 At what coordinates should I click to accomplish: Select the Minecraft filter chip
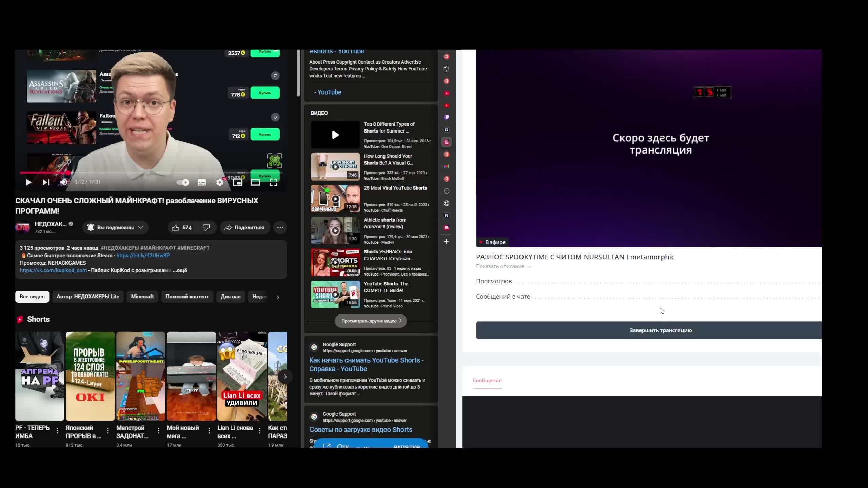(x=142, y=297)
